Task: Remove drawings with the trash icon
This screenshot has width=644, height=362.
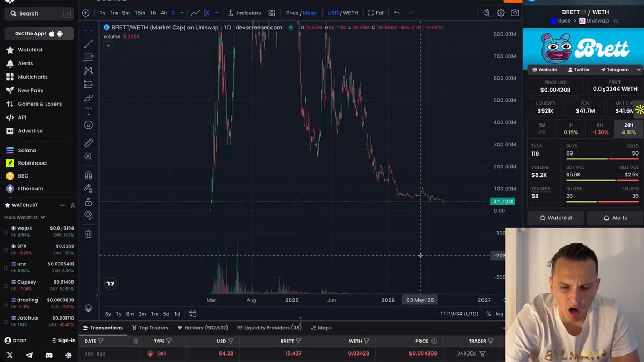Action: pos(89,234)
